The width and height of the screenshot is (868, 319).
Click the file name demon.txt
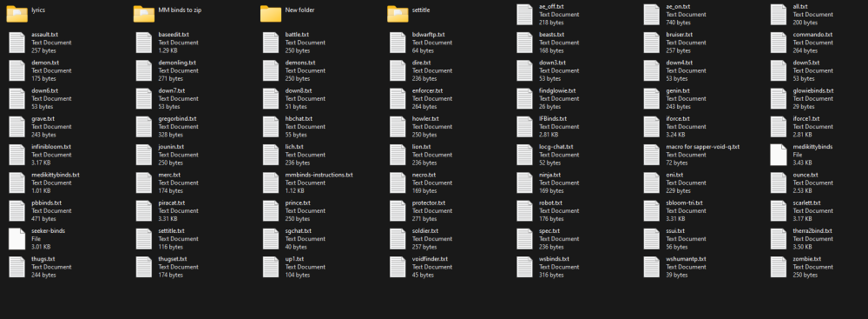(x=45, y=63)
